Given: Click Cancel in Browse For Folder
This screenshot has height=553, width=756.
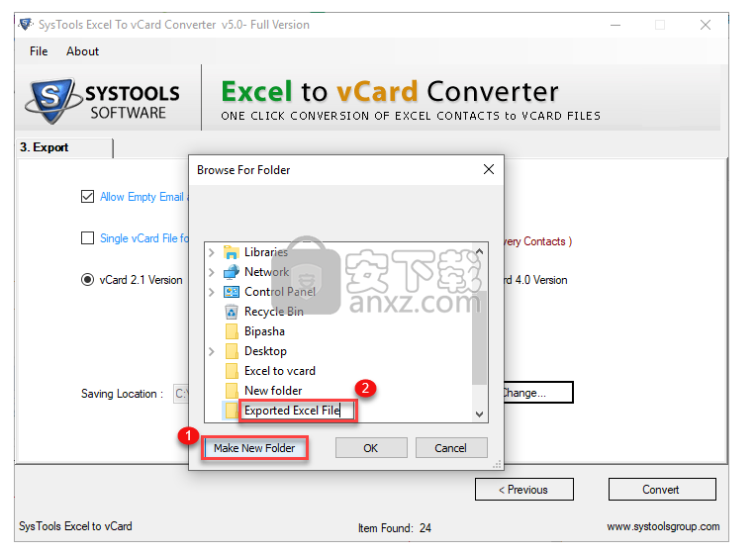Looking at the screenshot, I should [451, 448].
